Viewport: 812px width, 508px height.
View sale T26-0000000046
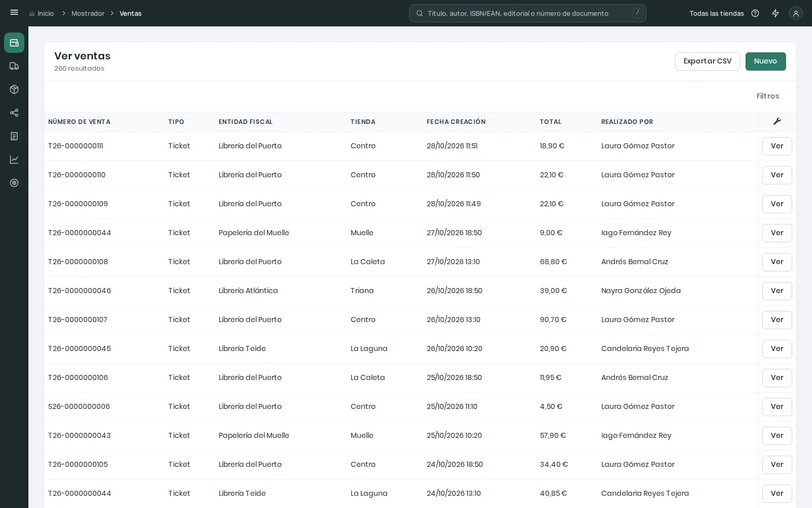pos(777,291)
